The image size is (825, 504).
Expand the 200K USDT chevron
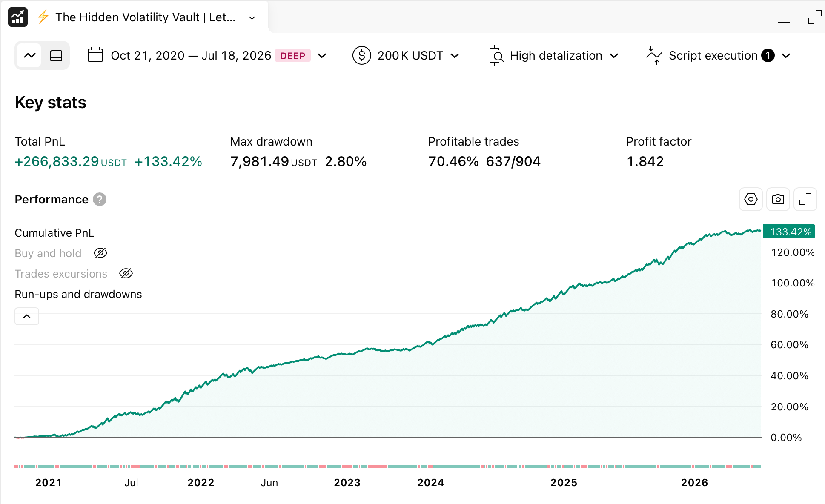tap(455, 56)
